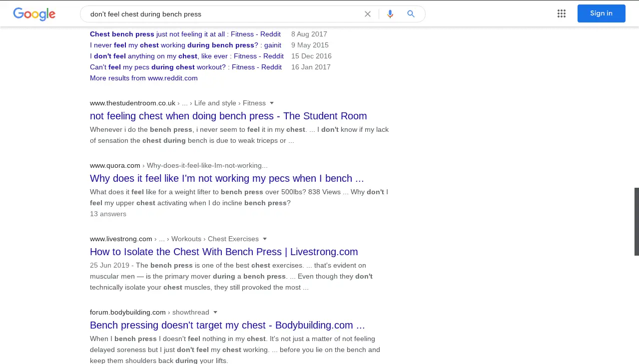This screenshot has height=364, width=639.
Task: Clear the search box text
Action: click(368, 14)
